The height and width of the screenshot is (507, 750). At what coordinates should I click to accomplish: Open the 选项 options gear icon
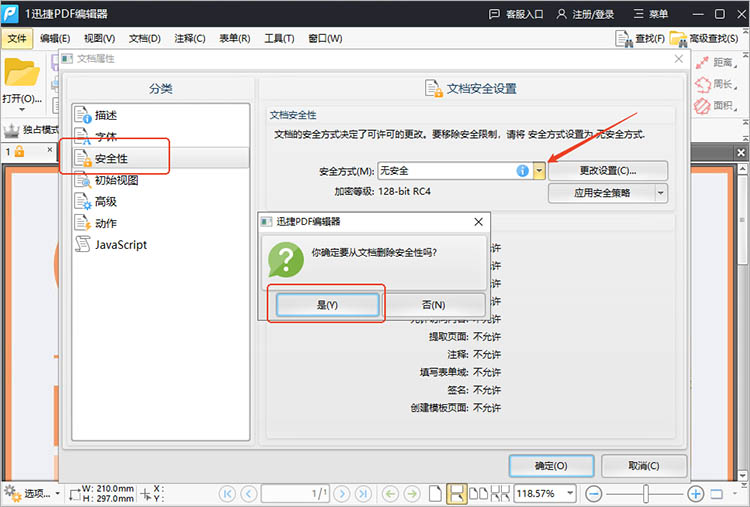pos(12,493)
